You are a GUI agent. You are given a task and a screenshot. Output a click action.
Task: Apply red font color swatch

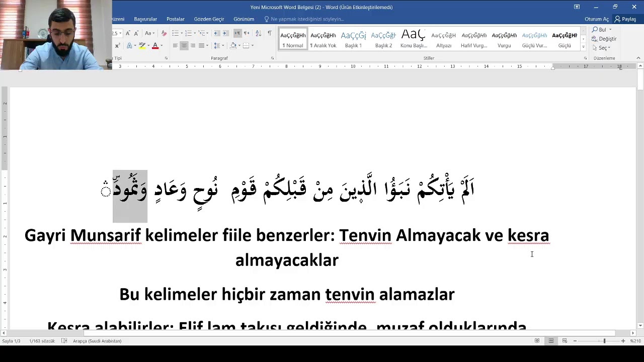click(x=155, y=46)
